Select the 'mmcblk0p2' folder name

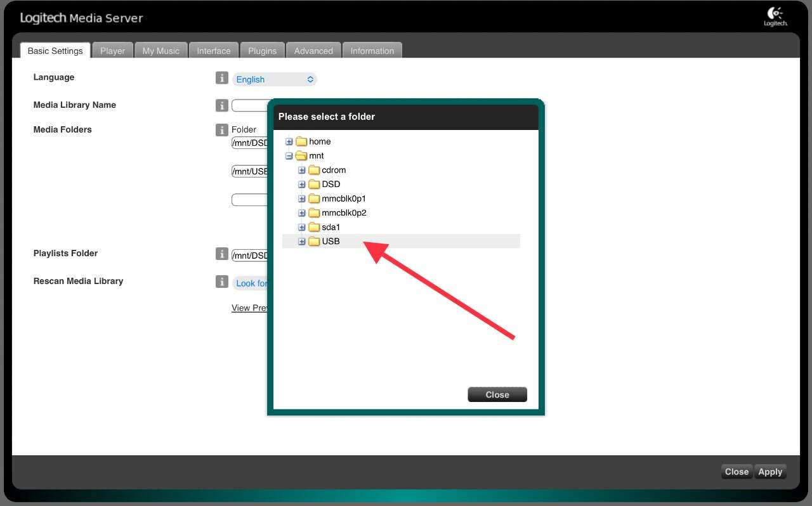coord(344,213)
